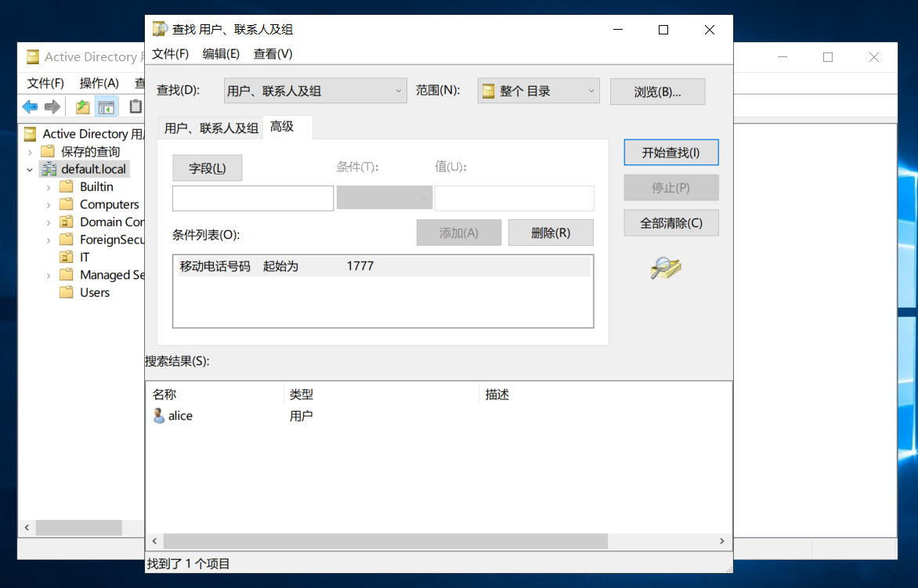Click the 开始查找 button
918x588 pixels.
click(x=670, y=153)
